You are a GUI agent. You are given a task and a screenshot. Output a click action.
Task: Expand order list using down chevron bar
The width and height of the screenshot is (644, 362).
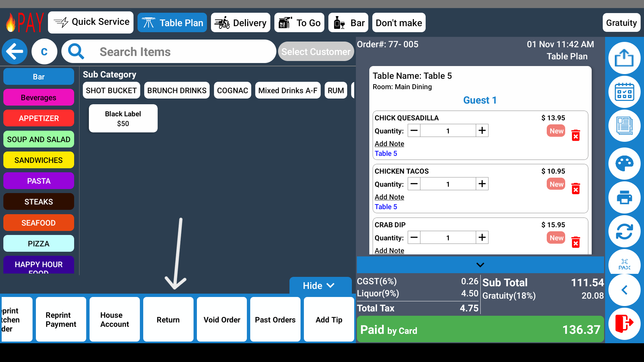coord(480,265)
